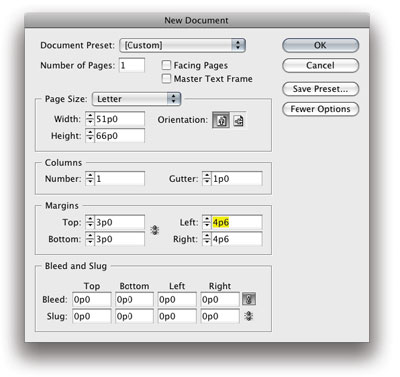The width and height of the screenshot is (400, 377).
Task: Toggle the margins chain link icon
Action: 154,230
